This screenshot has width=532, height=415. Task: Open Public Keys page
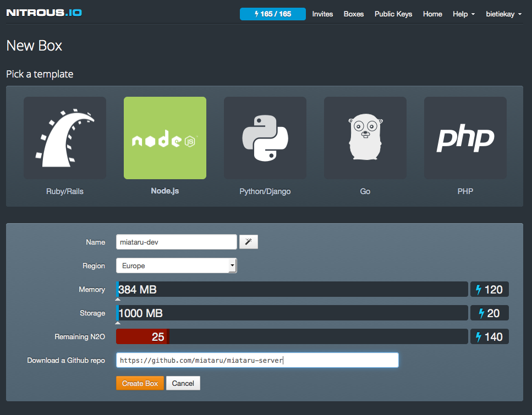pos(393,14)
